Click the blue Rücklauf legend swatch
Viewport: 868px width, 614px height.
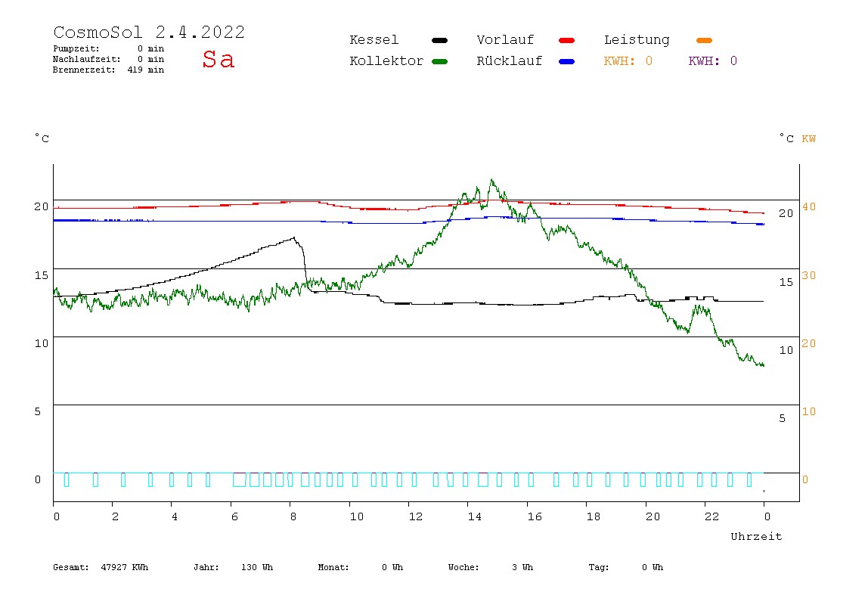567,61
